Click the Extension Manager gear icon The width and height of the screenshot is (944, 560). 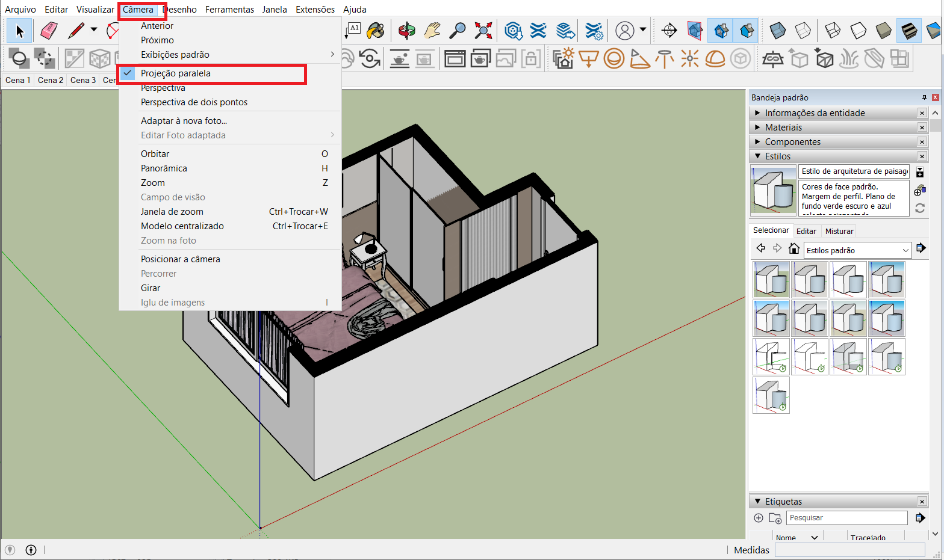(x=594, y=30)
